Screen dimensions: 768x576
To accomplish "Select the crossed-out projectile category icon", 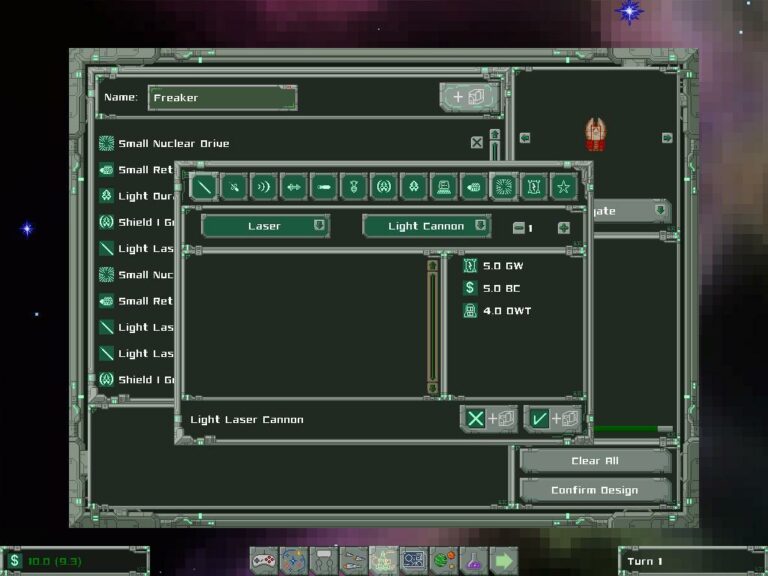I will click(x=234, y=187).
